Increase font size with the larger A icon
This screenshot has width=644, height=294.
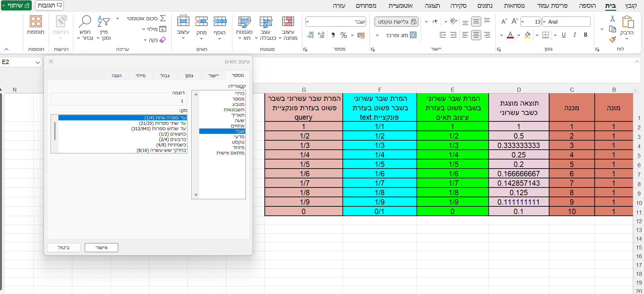(515, 22)
